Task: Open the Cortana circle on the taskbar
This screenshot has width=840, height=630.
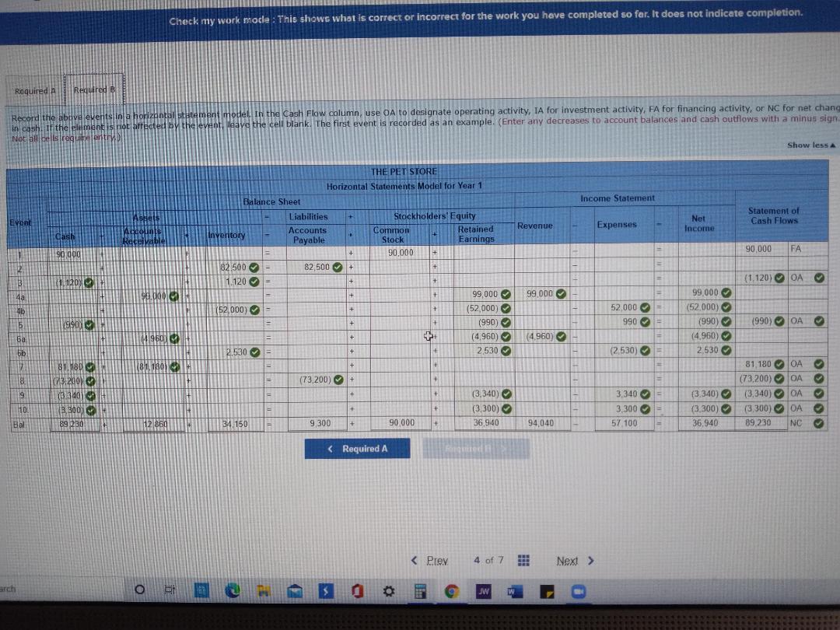Action: coord(139,590)
